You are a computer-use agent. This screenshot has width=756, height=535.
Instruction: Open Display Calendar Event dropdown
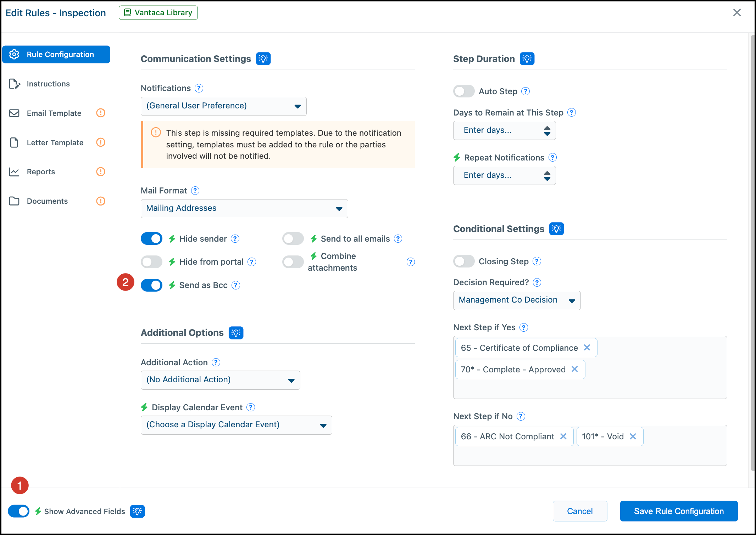click(x=237, y=425)
